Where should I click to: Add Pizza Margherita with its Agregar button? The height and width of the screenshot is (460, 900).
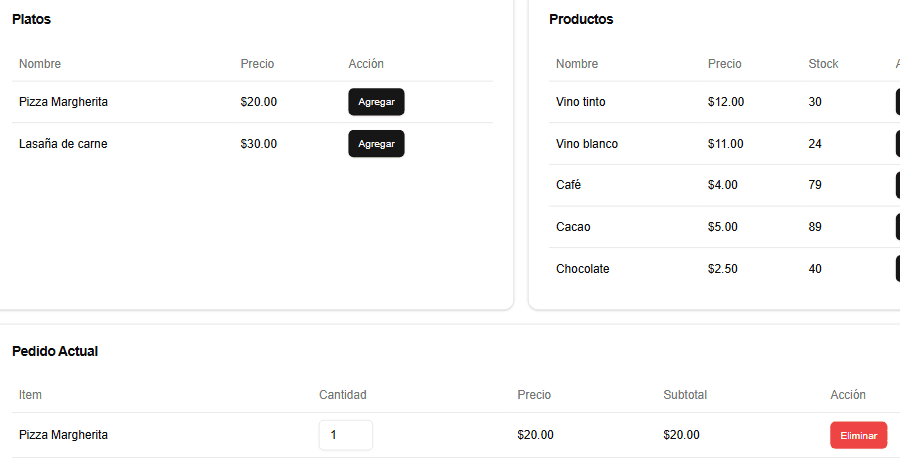pos(376,102)
